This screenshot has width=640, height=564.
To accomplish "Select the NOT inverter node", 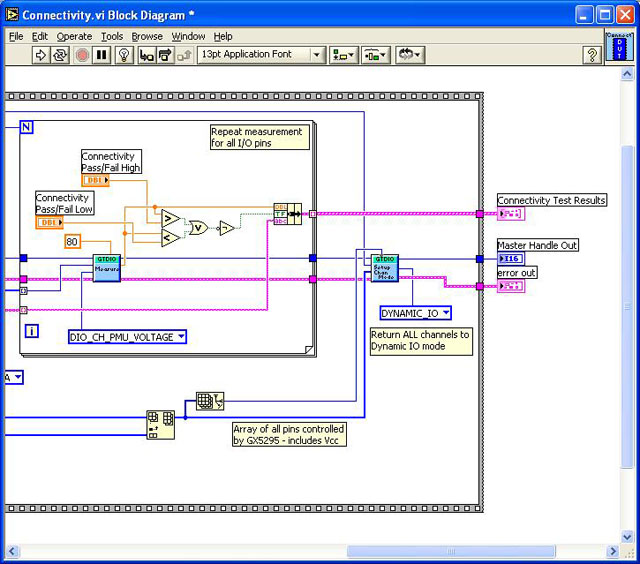I will [227, 228].
